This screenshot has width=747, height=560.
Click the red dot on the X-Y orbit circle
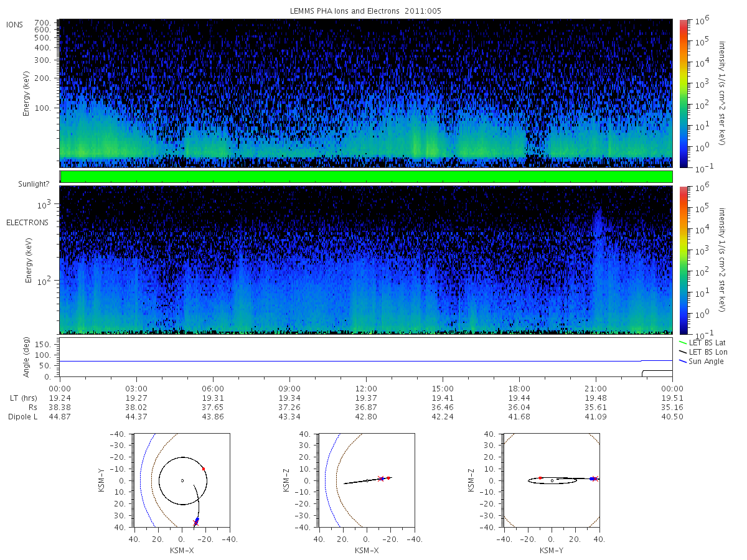click(x=204, y=469)
